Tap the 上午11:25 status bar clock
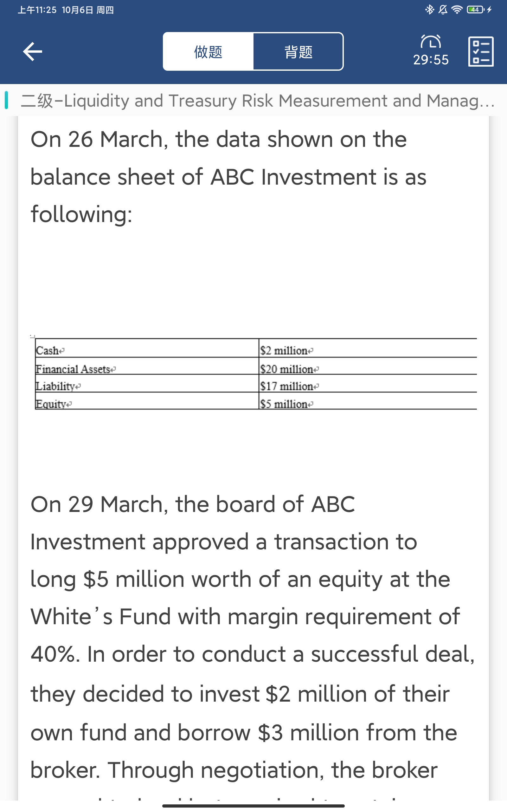Viewport: 507px width, 812px height. tap(37, 10)
